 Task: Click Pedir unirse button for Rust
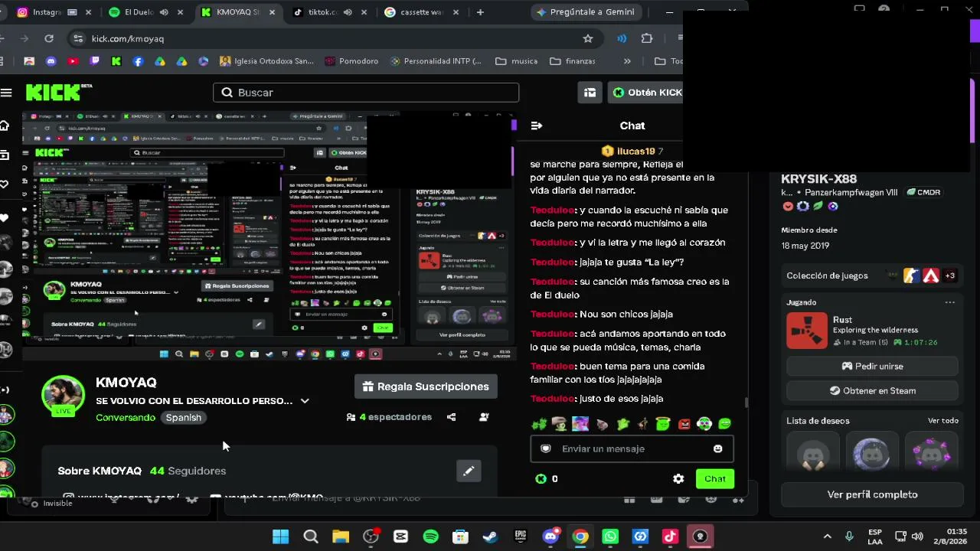point(872,367)
